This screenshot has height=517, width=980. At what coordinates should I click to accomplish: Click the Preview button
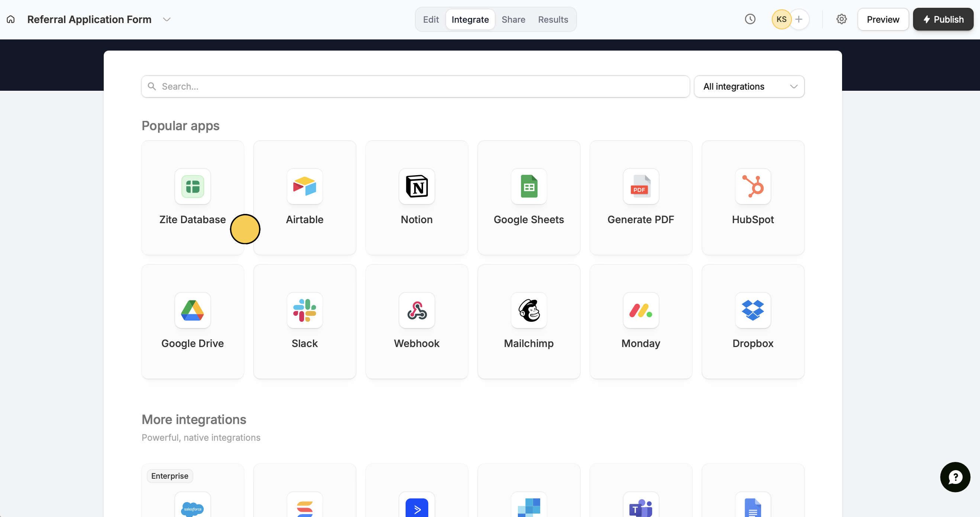(883, 19)
